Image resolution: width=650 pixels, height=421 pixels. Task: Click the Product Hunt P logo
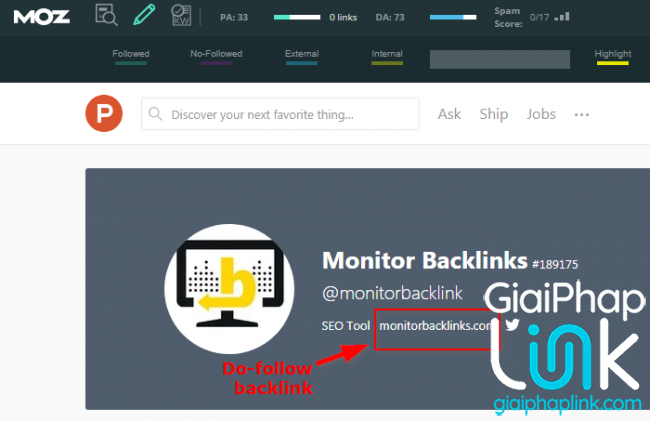(104, 114)
